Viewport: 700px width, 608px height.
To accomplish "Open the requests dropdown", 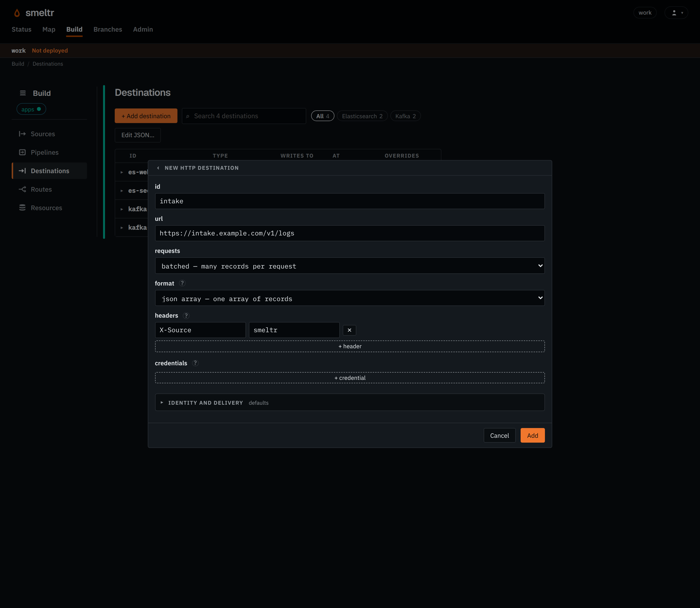I will coord(350,266).
